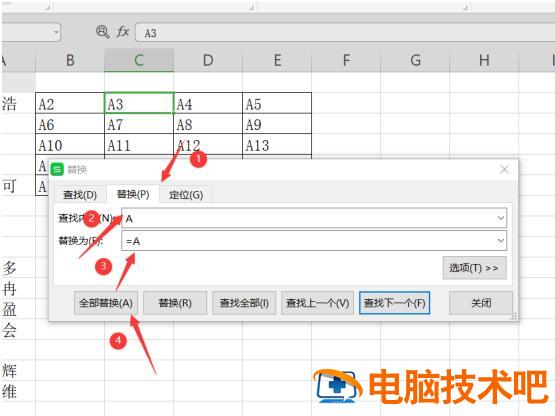555x416 pixels.
Task: Expand the replace with history dropdown
Action: pos(501,241)
